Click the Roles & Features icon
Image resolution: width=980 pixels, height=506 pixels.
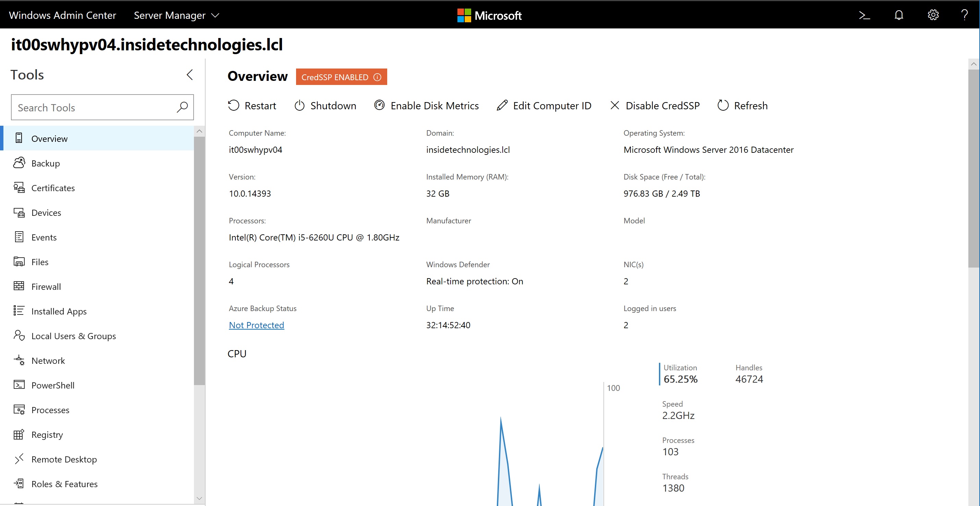(19, 483)
